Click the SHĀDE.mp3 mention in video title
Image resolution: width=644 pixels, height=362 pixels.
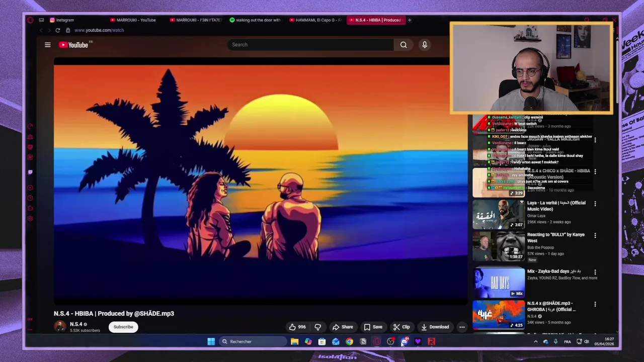click(x=154, y=314)
